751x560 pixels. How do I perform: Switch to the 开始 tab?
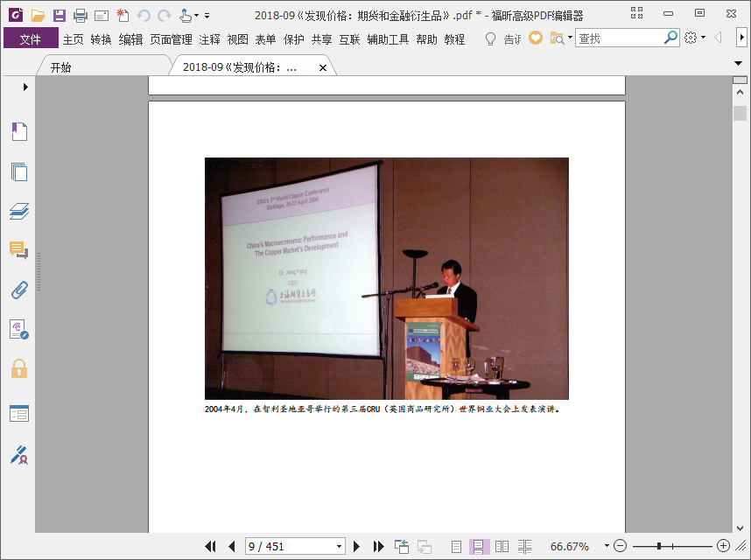(x=60, y=67)
